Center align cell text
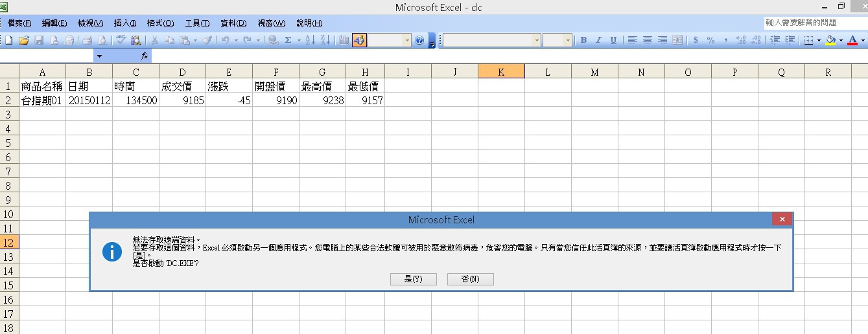The width and height of the screenshot is (868, 334). point(648,40)
